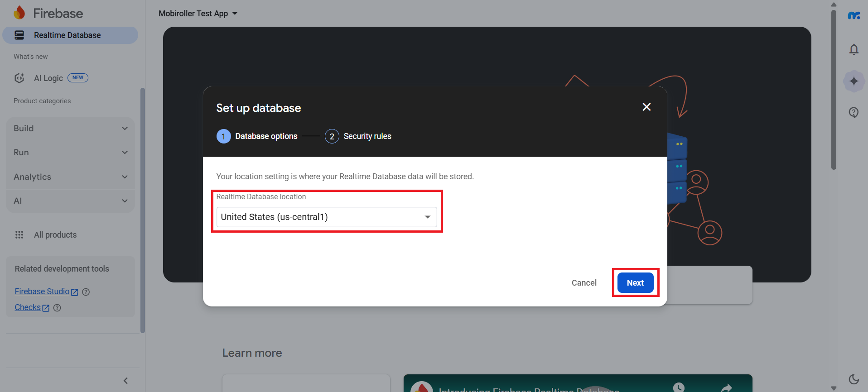Expand the Build category

[70, 129]
